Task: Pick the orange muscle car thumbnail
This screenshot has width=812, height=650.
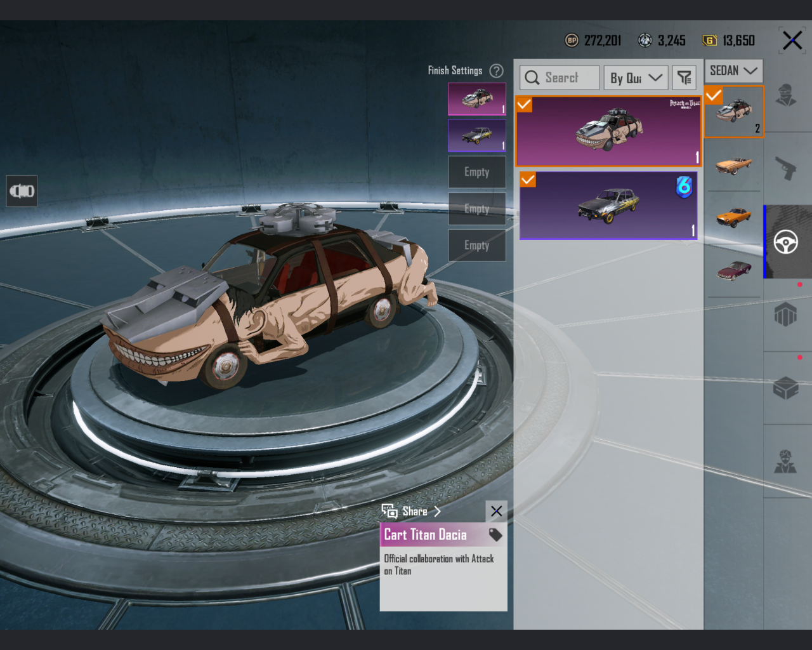Action: click(734, 217)
